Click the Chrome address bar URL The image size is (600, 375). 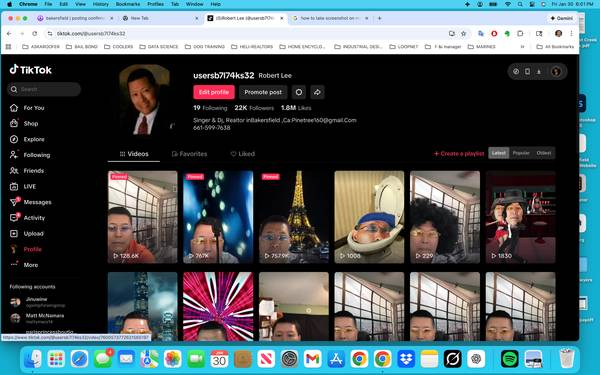[x=91, y=34]
